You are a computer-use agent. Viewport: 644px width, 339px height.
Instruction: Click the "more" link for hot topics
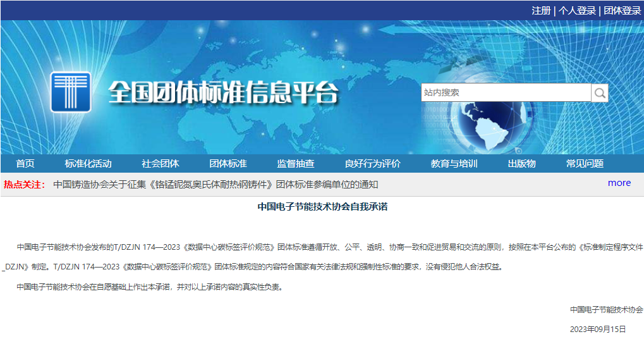619,183
